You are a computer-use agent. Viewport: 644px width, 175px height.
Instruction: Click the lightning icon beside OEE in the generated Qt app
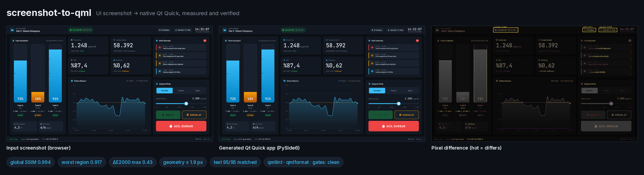pos(284,60)
